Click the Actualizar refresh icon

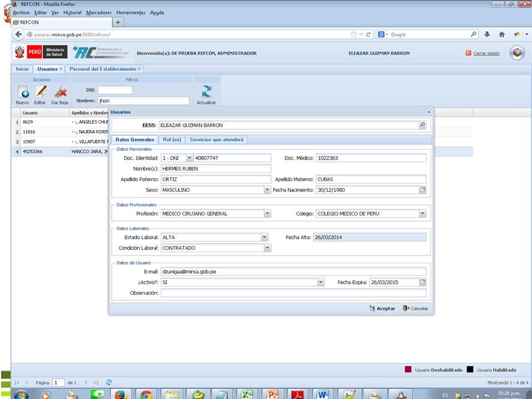click(207, 91)
